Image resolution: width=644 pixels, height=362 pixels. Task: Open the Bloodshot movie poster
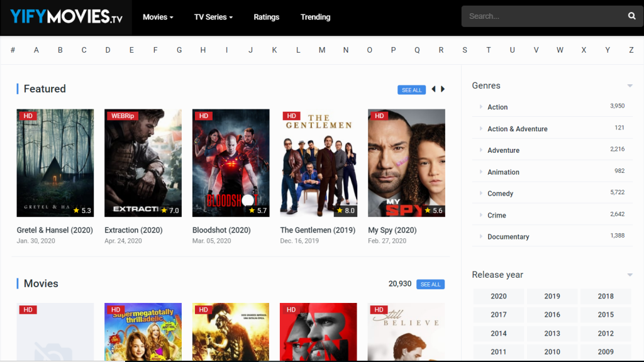231,163
